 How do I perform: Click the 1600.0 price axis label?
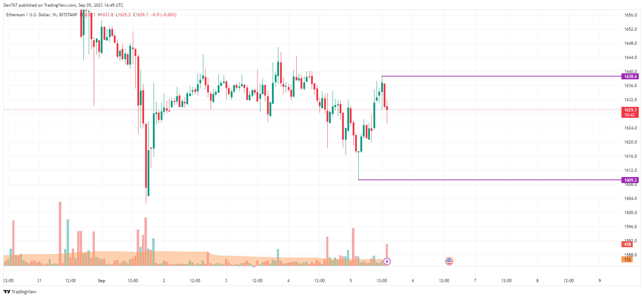coord(630,213)
